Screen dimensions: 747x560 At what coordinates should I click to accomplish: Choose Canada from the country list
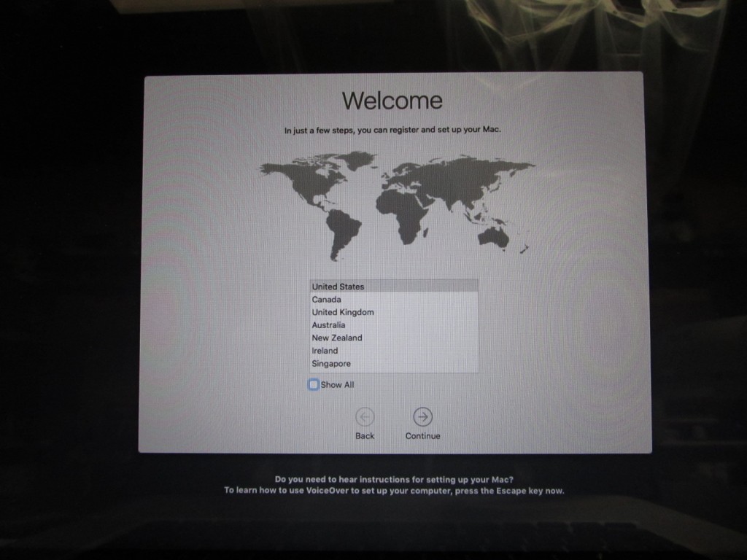tap(326, 300)
